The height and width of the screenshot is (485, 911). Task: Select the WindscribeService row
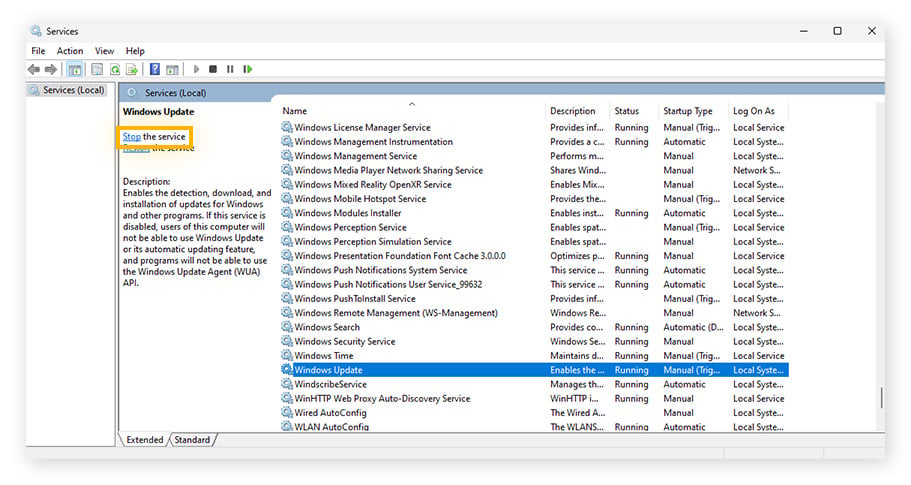[x=534, y=384]
